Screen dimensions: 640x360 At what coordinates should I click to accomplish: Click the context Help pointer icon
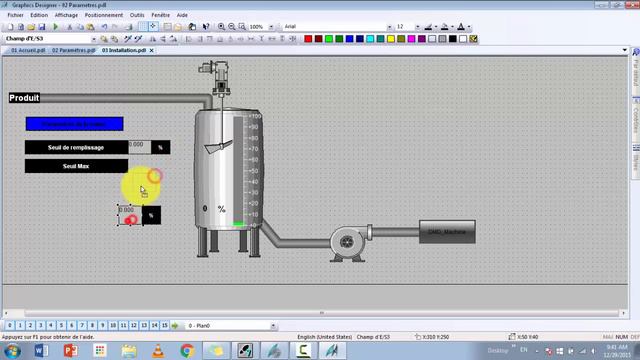206,27
